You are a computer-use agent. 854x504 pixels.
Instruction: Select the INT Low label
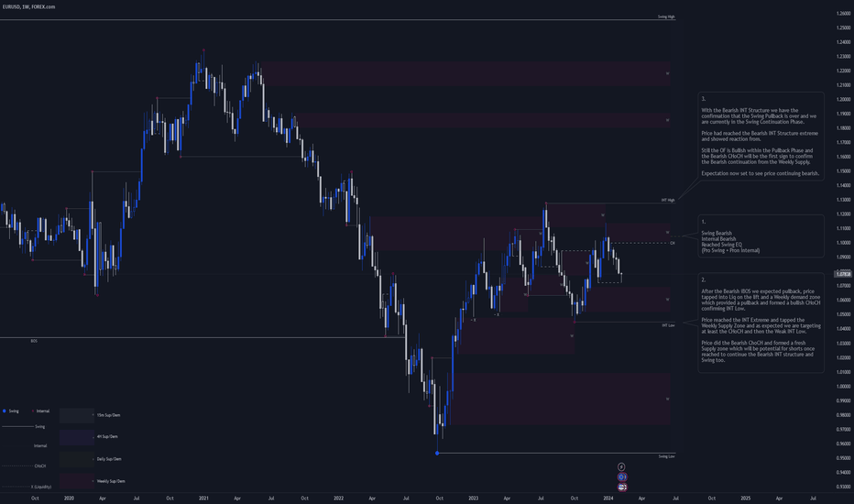point(669,325)
